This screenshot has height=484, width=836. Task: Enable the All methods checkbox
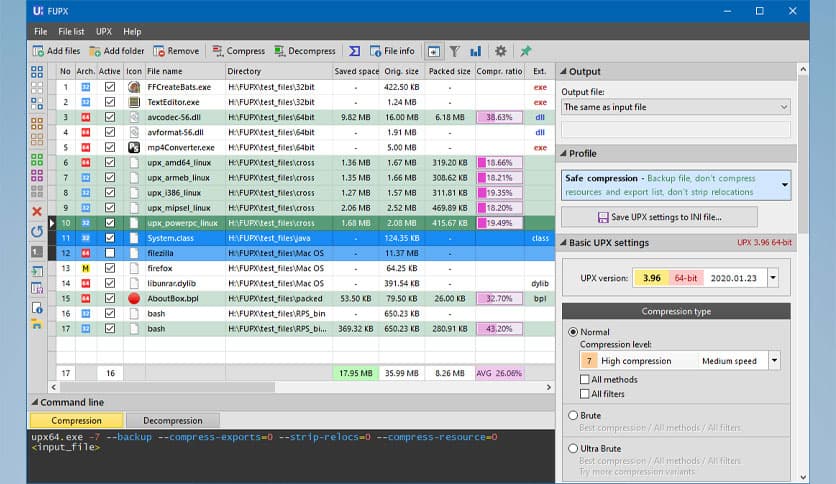tap(585, 380)
